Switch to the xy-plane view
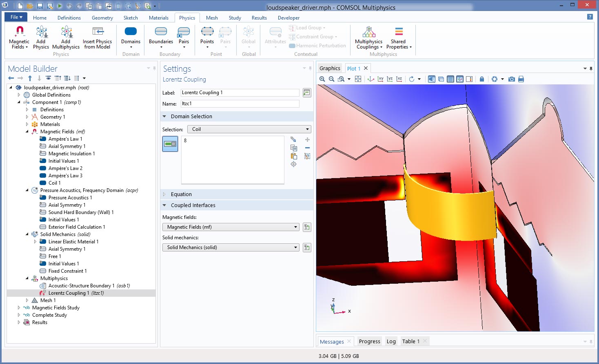This screenshot has width=599, height=364. pos(380,79)
